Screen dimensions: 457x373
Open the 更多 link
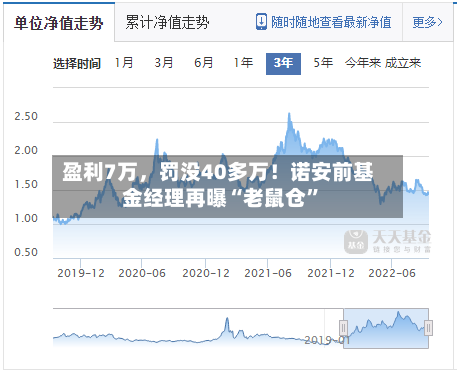click(427, 22)
